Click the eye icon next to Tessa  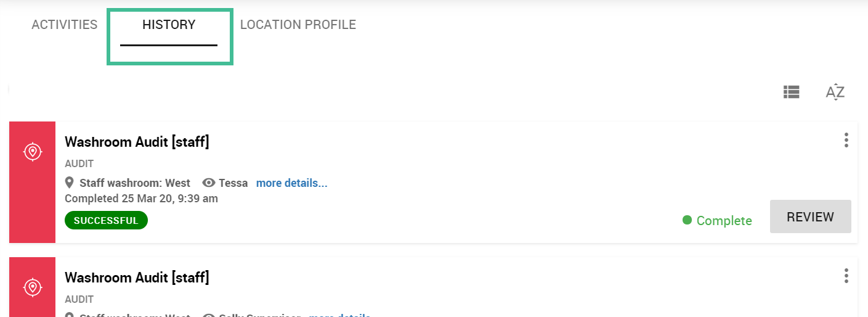209,183
